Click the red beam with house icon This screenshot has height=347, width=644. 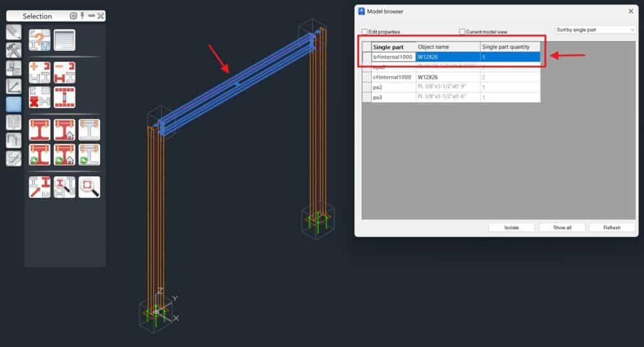click(64, 129)
